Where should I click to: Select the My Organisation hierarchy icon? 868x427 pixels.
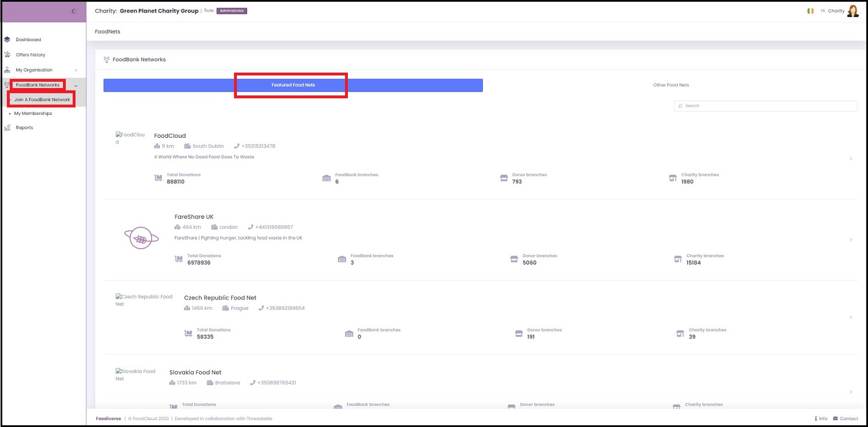(7, 70)
